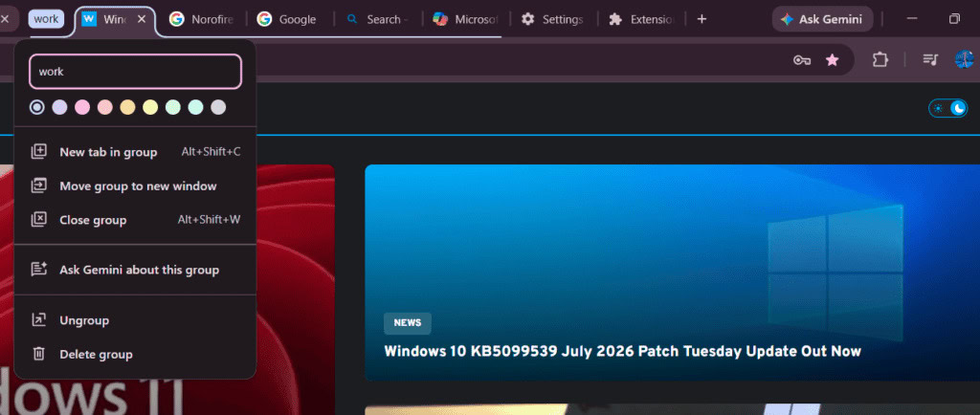Open a new tab with plus icon
Viewport: 980px width, 415px height.
coord(702,19)
